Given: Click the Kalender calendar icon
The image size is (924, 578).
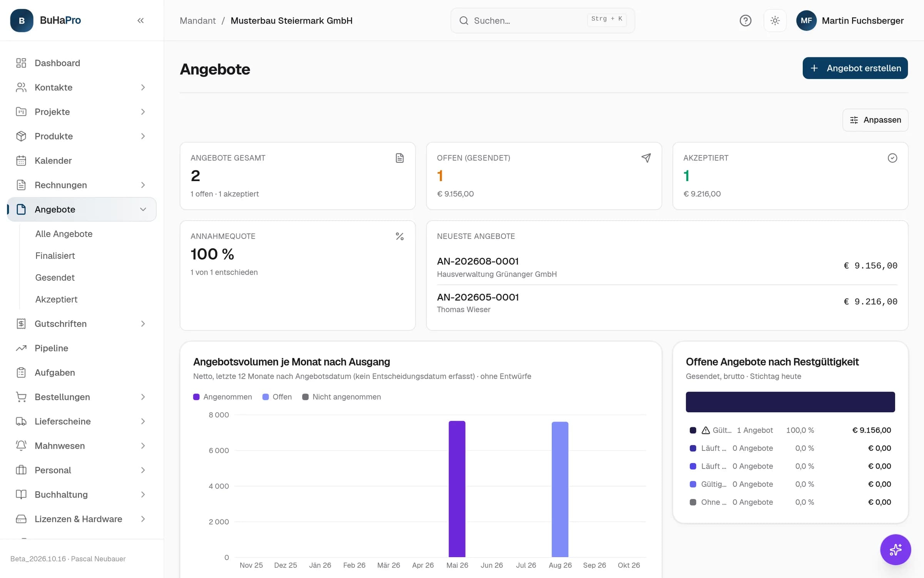Looking at the screenshot, I should tap(21, 161).
